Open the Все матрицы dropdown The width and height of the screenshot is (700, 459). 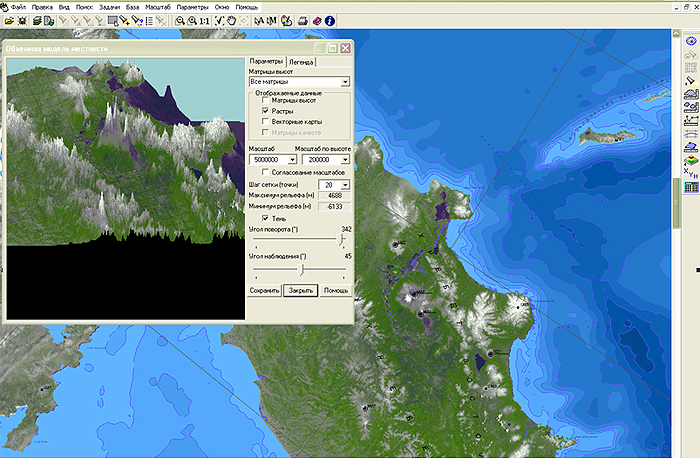(x=345, y=82)
